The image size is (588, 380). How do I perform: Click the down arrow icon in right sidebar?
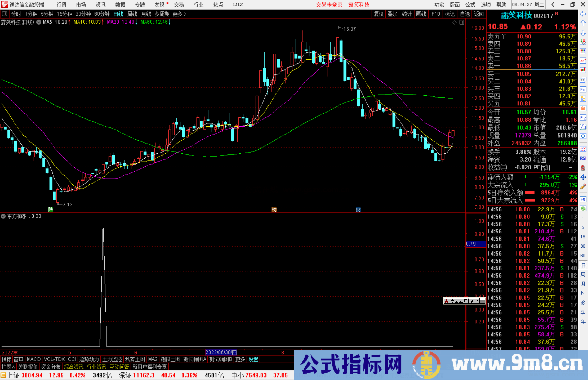tap(583, 33)
